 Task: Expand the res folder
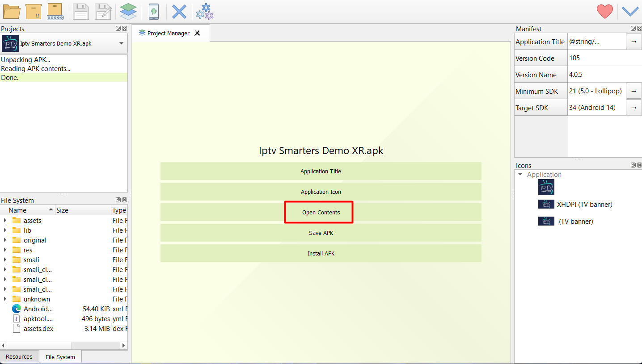[x=5, y=250]
